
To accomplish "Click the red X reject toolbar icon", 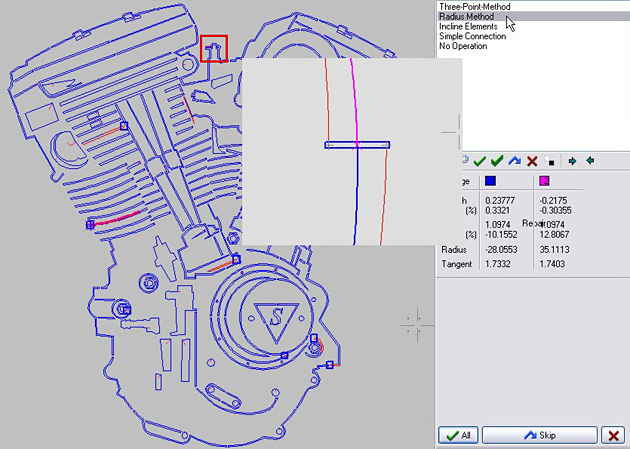I will (532, 161).
